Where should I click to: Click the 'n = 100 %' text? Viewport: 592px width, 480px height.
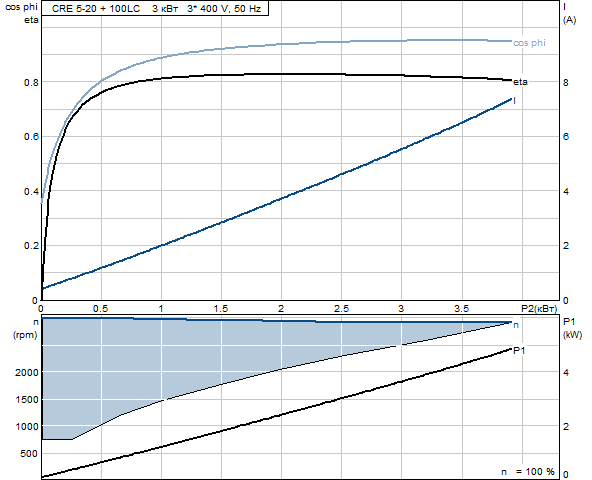coord(528,471)
